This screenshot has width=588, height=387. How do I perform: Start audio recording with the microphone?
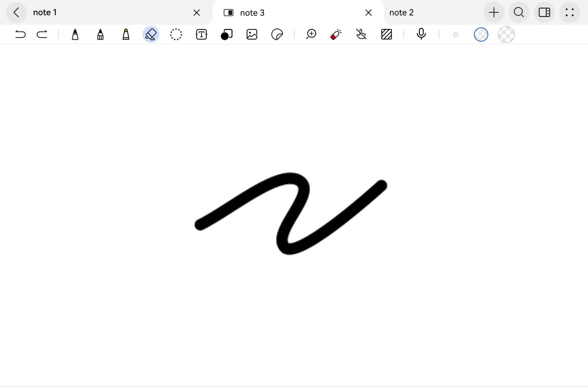421,35
